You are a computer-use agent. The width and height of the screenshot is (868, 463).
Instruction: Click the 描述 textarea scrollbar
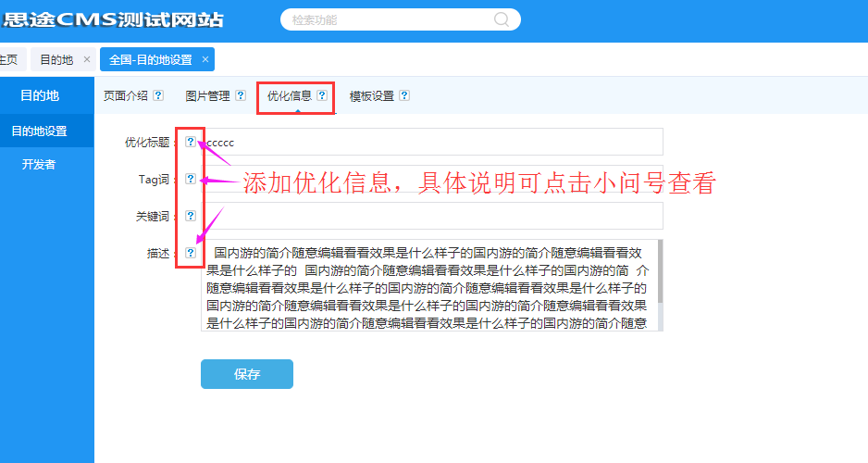660,273
